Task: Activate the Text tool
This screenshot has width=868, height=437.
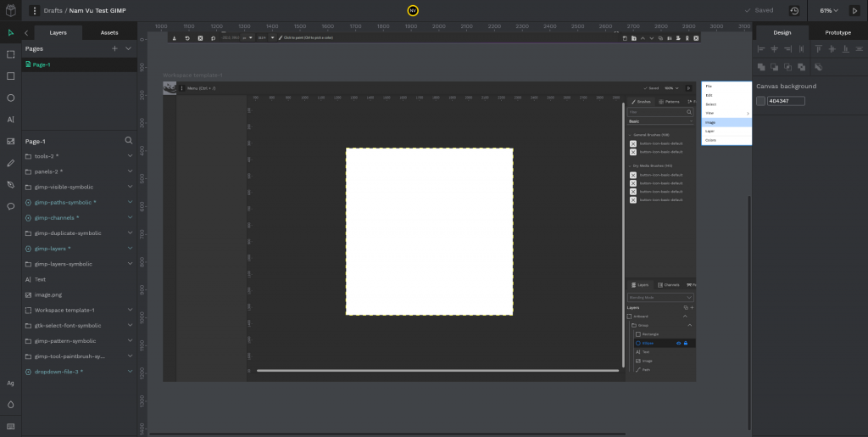Action: [x=10, y=120]
